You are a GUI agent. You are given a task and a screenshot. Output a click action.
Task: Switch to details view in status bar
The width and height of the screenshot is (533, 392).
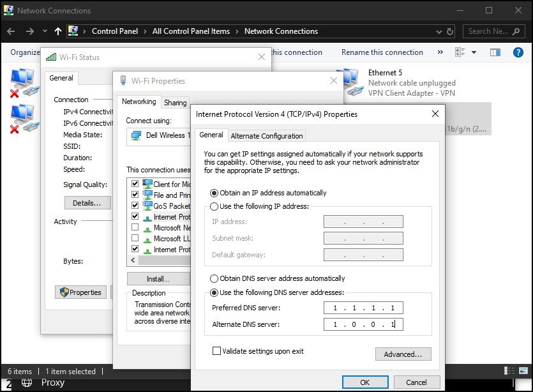[x=509, y=370]
